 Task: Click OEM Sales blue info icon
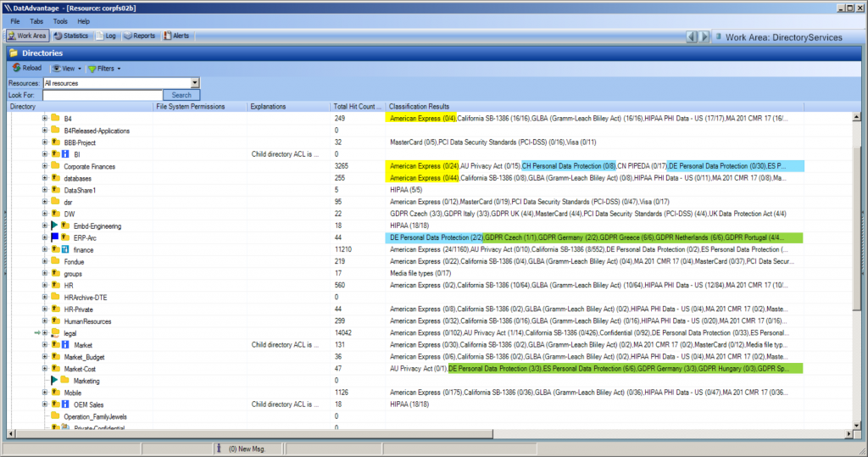pyautogui.click(x=65, y=404)
